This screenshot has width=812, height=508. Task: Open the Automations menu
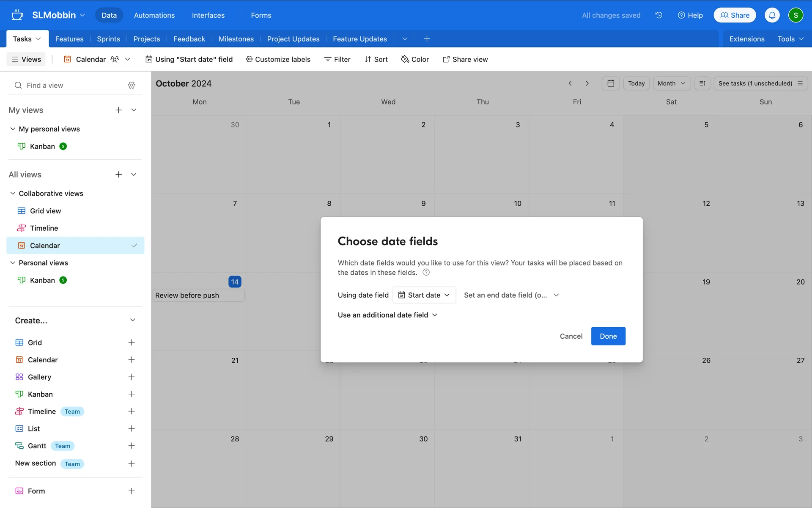click(154, 15)
